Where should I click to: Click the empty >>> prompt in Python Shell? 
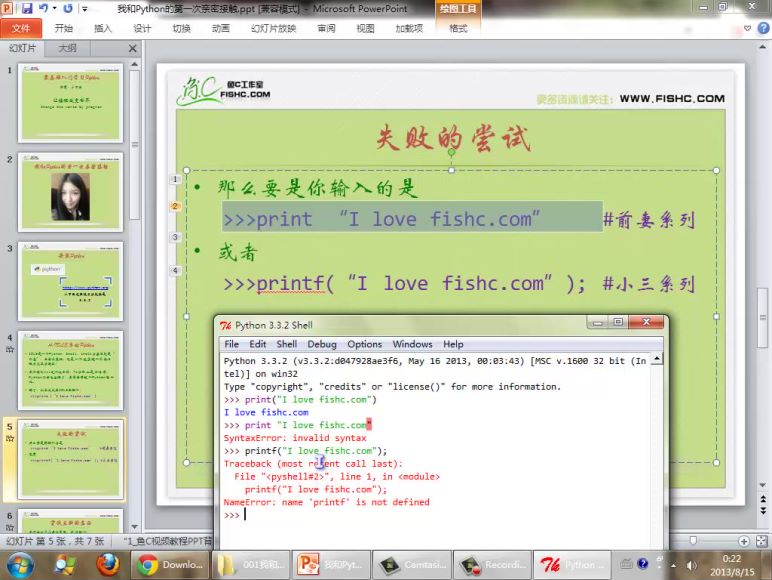click(x=231, y=515)
